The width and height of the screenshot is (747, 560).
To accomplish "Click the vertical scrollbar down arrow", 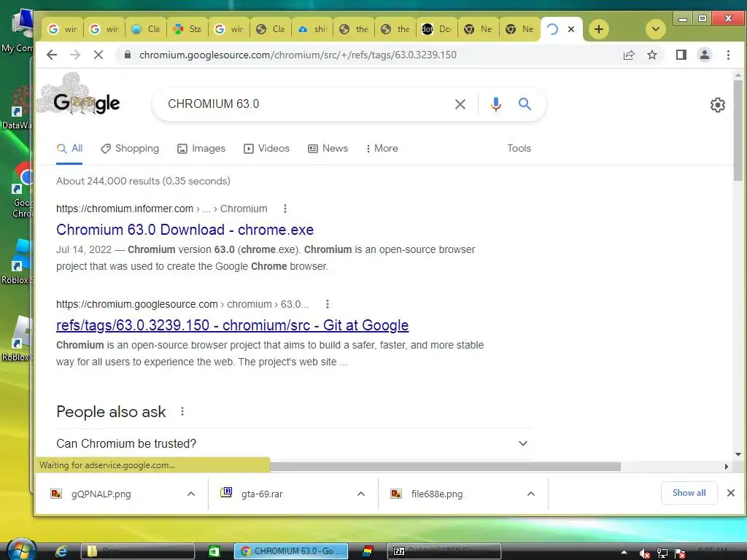I will click(738, 454).
